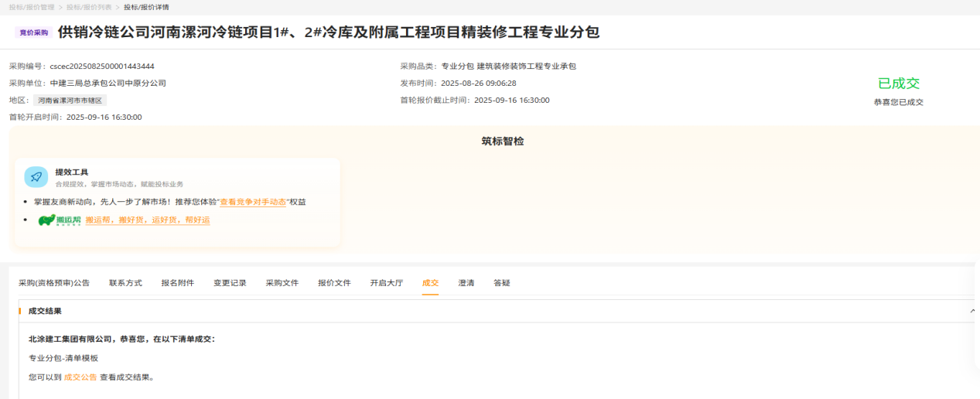Open the 报名附件 tab

tap(177, 283)
